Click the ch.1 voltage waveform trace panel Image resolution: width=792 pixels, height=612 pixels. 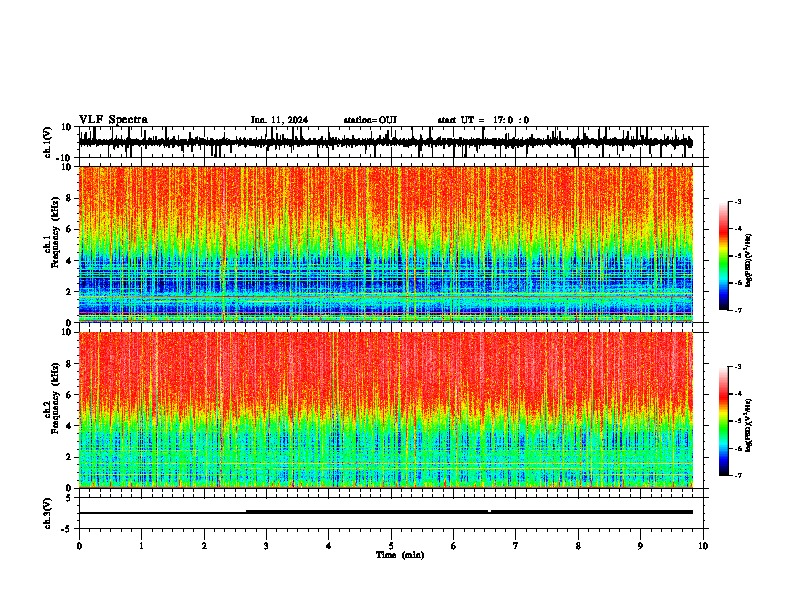(x=393, y=142)
